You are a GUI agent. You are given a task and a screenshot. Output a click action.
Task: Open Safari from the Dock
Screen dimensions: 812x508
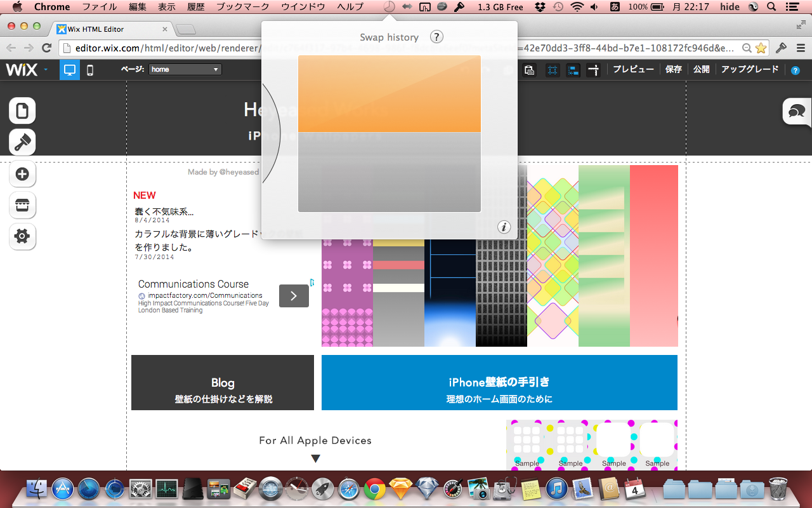348,489
